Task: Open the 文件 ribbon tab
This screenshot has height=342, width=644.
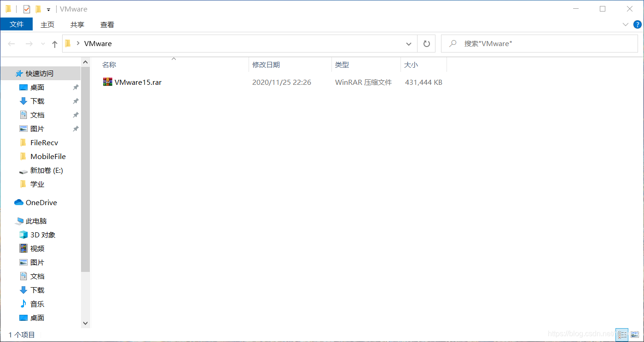Action: [x=17, y=24]
